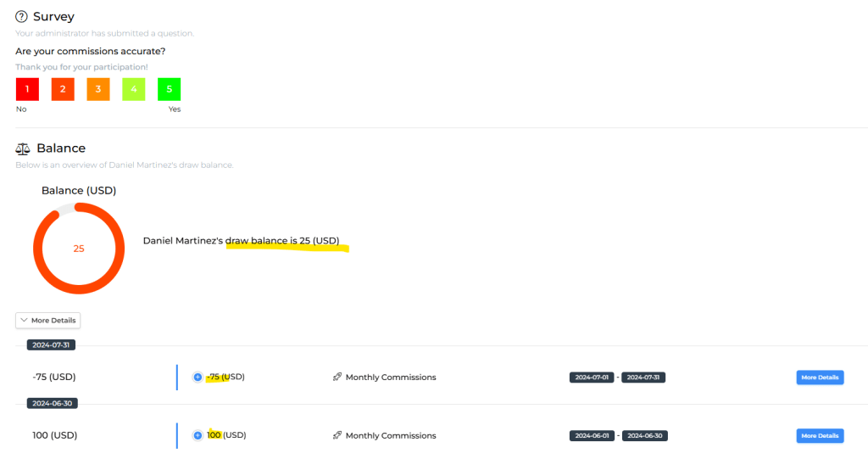Image resolution: width=868 pixels, height=459 pixels.
Task: Select survey rating 1 (No)
Action: (27, 89)
